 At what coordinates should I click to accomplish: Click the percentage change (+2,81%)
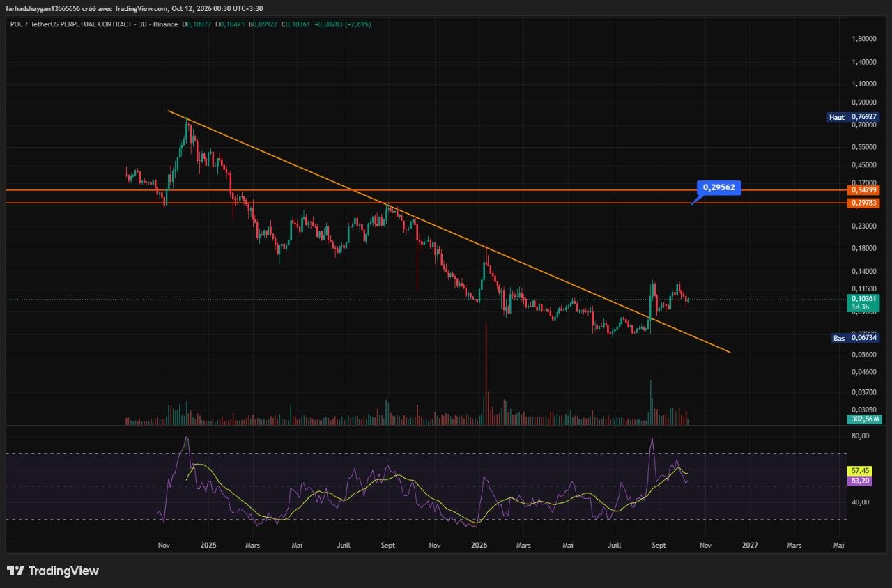click(357, 24)
